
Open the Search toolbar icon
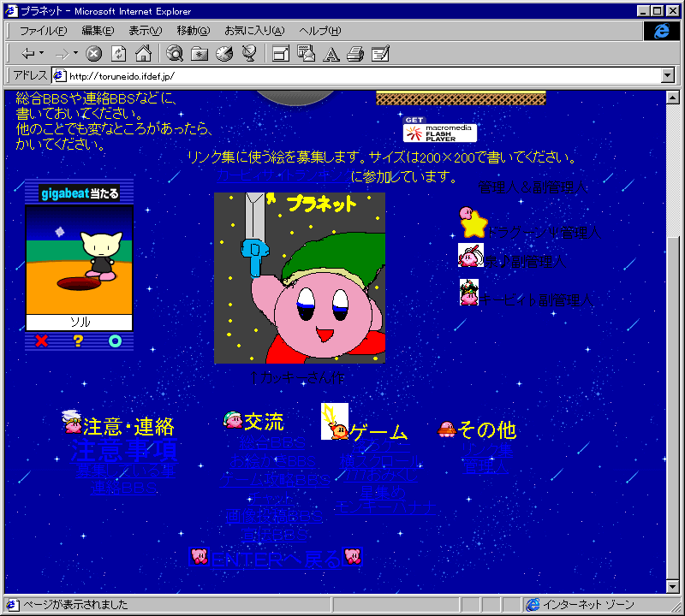pyautogui.click(x=175, y=54)
